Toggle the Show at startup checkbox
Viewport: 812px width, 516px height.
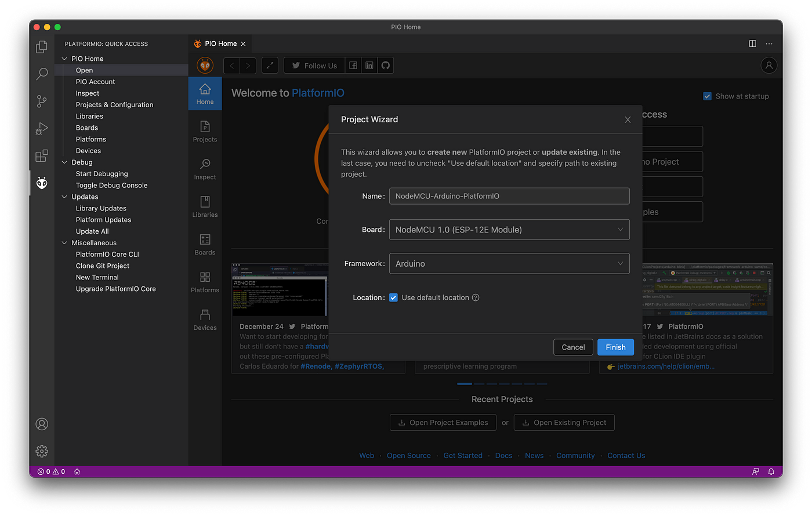707,96
